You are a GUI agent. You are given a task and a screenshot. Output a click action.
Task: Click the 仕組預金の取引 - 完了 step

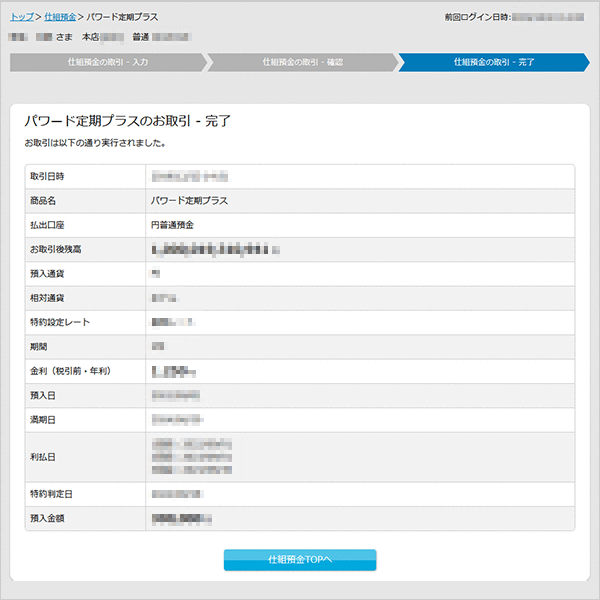pos(493,62)
